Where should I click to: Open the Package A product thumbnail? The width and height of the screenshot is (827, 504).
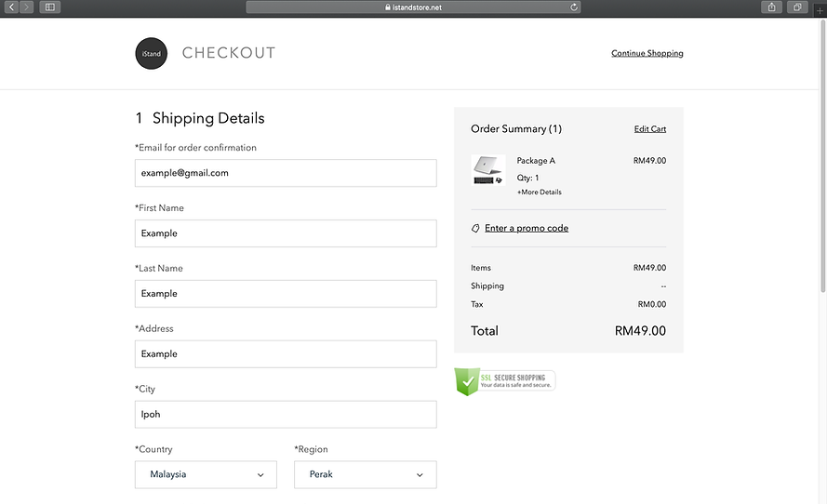487,170
